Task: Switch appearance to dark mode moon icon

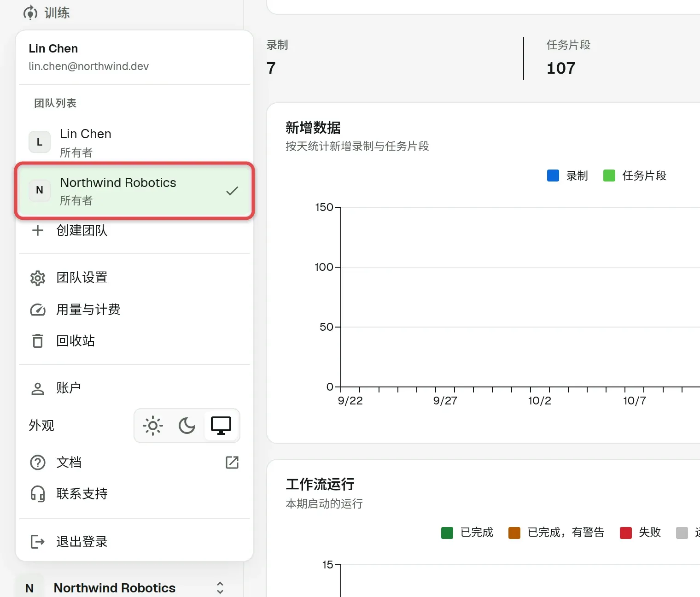Action: pos(187,426)
